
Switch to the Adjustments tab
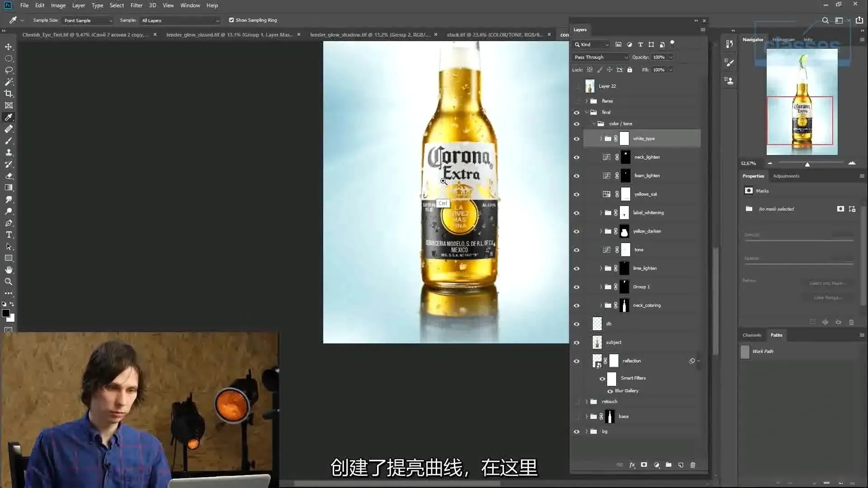point(786,176)
